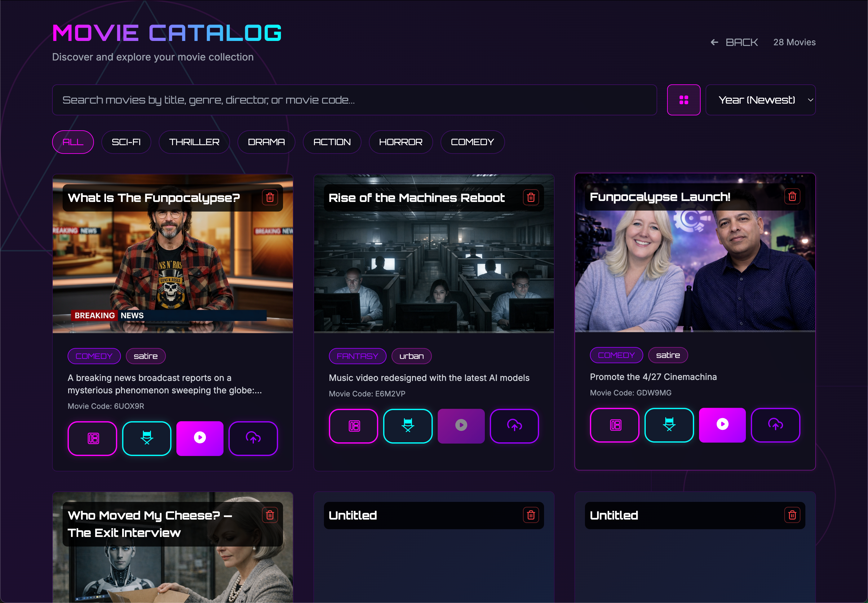Open the storyboard icon on "What Is The Funpocalypse?"
The width and height of the screenshot is (868, 603).
click(92, 438)
